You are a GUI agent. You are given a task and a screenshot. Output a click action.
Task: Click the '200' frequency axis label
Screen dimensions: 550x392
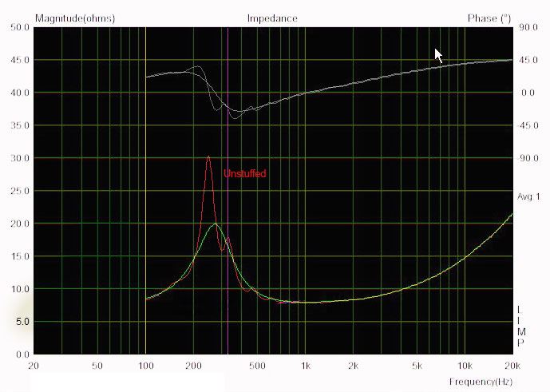coord(193,366)
